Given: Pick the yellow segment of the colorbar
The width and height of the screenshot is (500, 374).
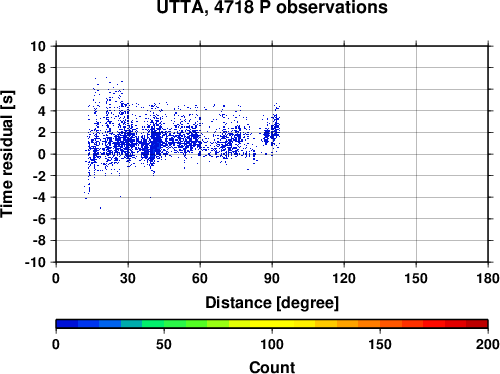Looking at the screenshot, I should tap(272, 324).
